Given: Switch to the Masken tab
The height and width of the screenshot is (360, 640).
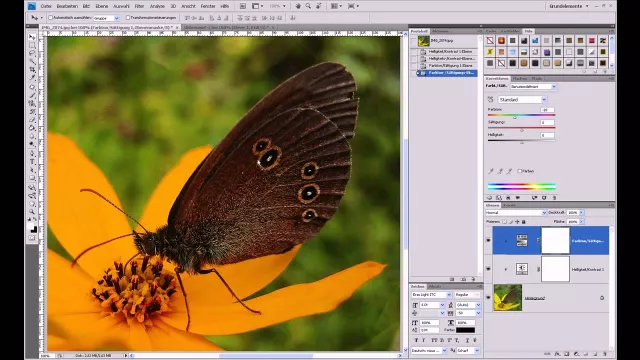Looking at the screenshot, I should pos(520,78).
